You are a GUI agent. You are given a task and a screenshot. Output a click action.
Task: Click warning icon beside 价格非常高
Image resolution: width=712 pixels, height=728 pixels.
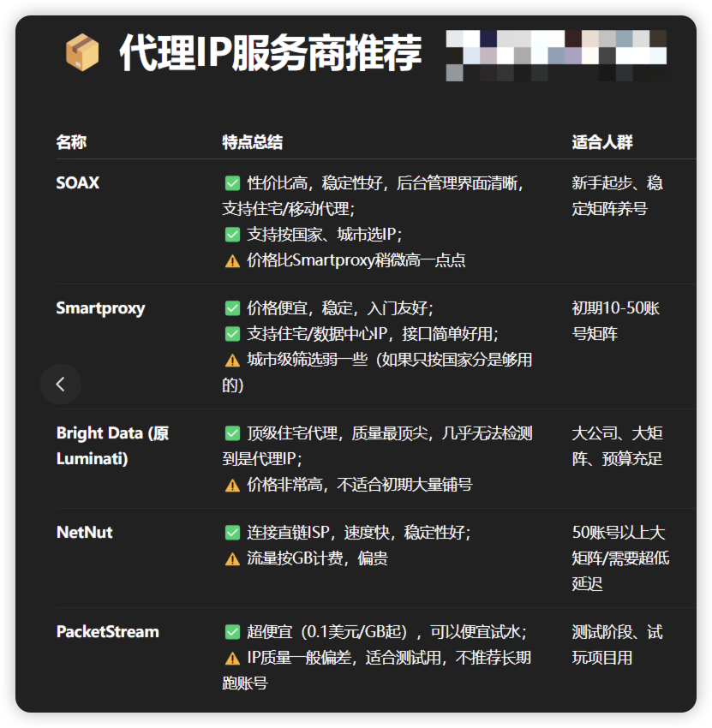(232, 486)
